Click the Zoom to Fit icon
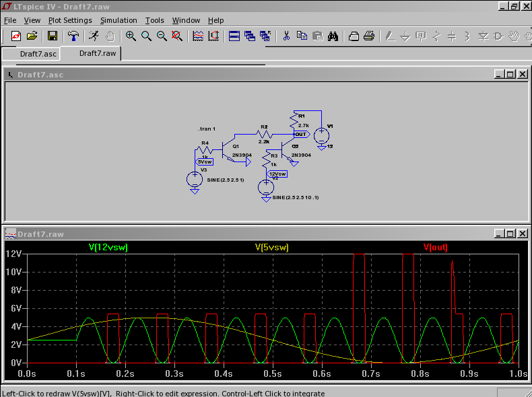The height and width of the screenshot is (397, 532). (177, 36)
